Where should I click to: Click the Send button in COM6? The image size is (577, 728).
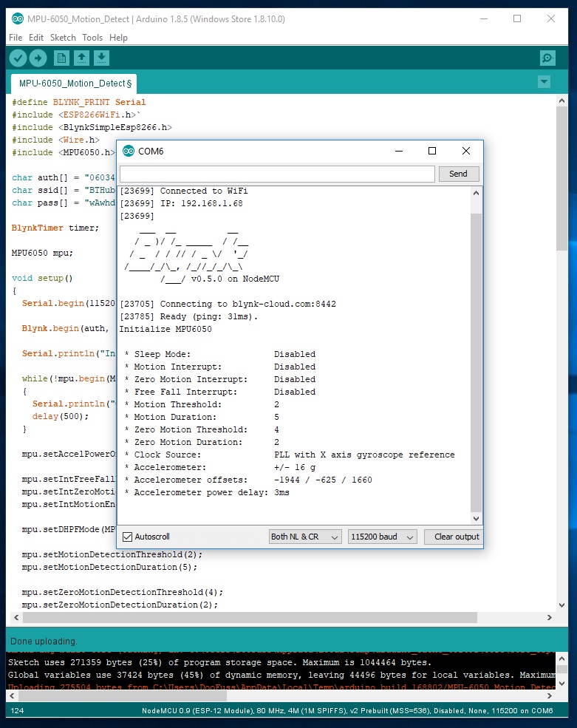459,174
